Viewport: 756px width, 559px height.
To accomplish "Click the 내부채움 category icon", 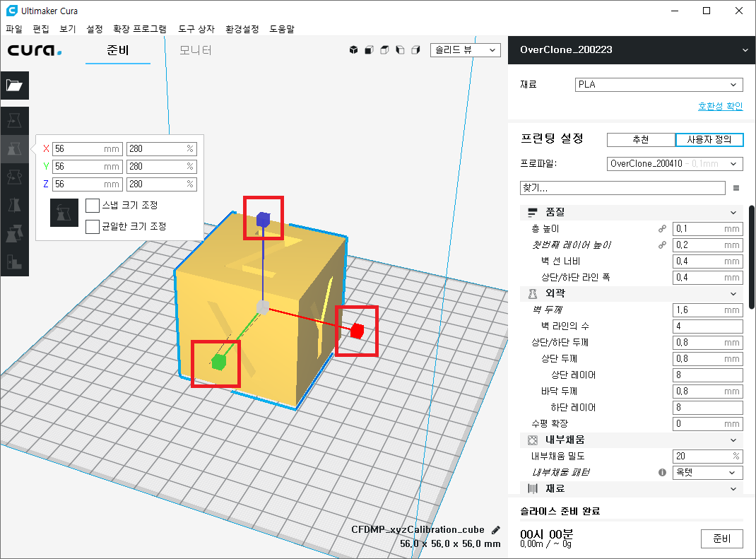I will pyautogui.click(x=532, y=440).
